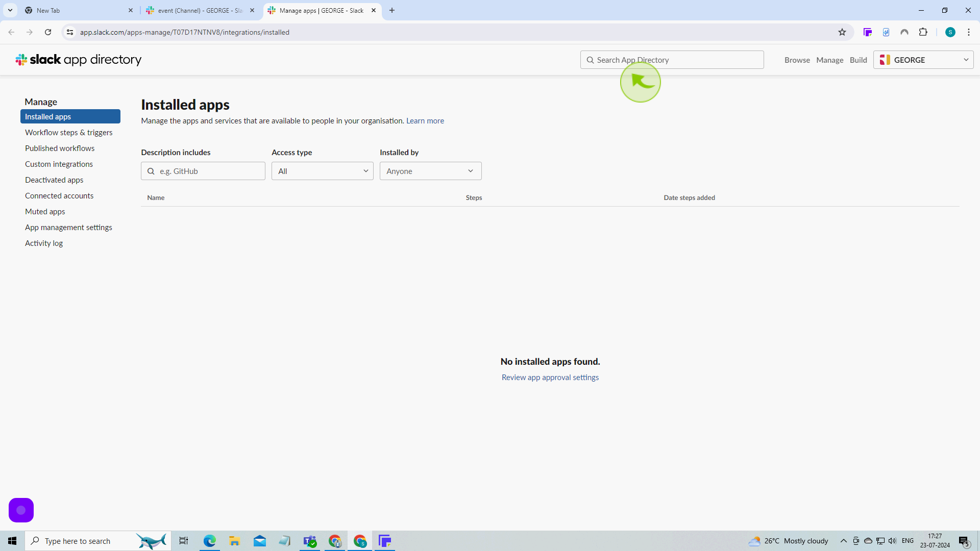The image size is (980, 551).
Task: Focus the Search App Directory field
Action: 672,60
